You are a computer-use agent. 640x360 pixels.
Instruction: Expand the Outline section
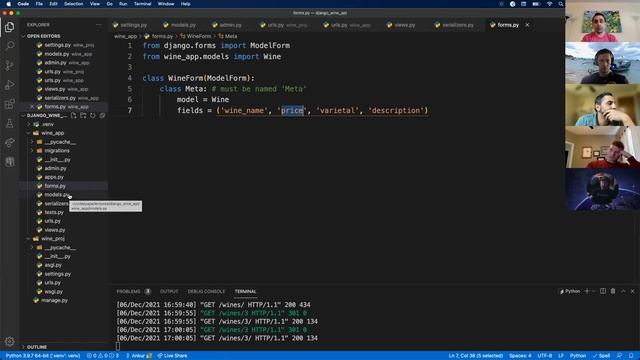(37, 347)
